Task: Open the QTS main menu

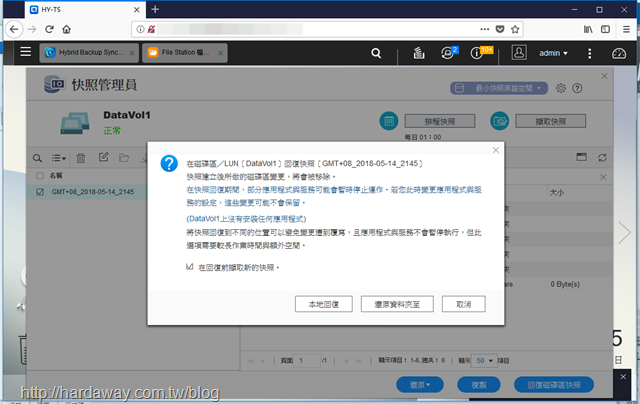Action: (x=26, y=52)
